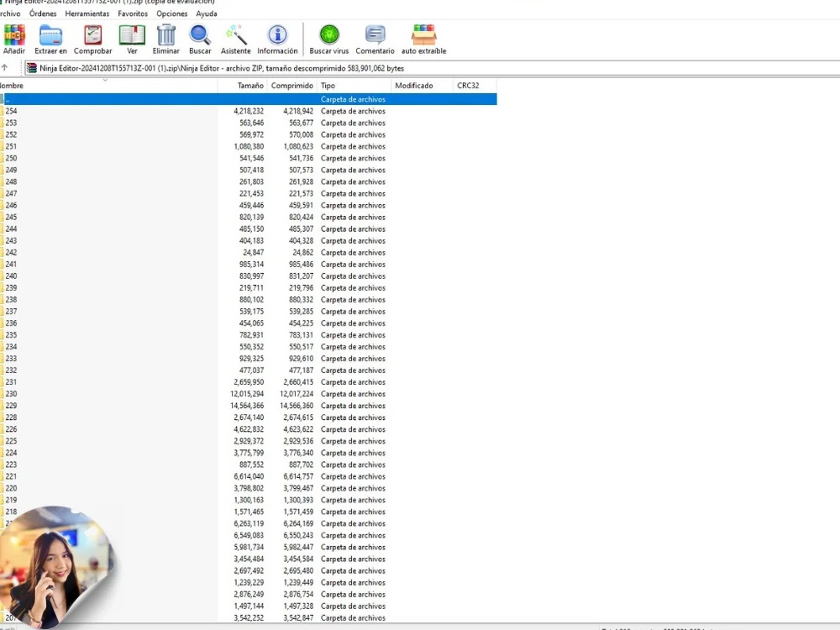
Task: Click the Añadir toolbar icon
Action: tap(14, 34)
